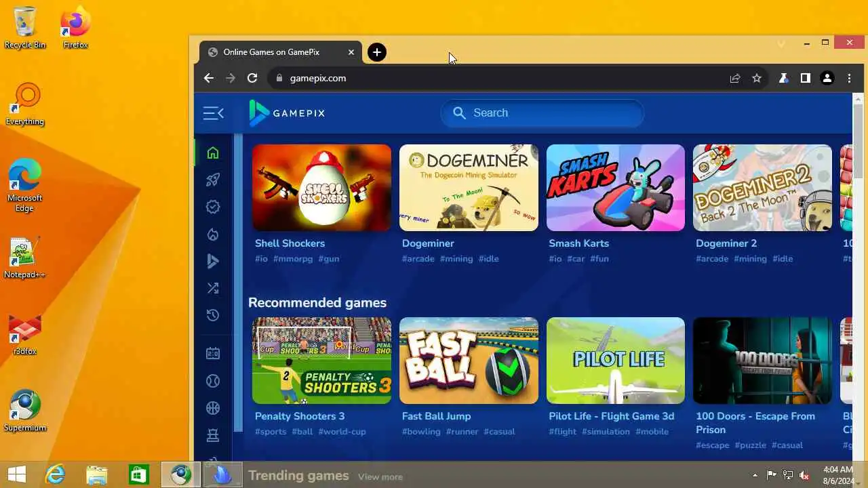Image resolution: width=868 pixels, height=488 pixels.
Task: Show hidden system tray icons
Action: tap(755, 475)
